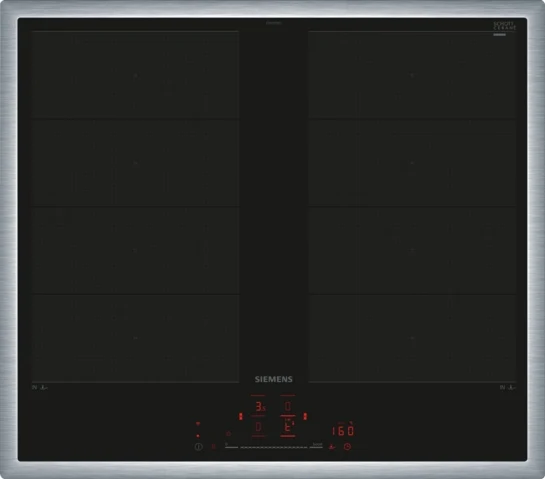
Task: Toggle the left flexZone link indicator
Action: click(241, 416)
